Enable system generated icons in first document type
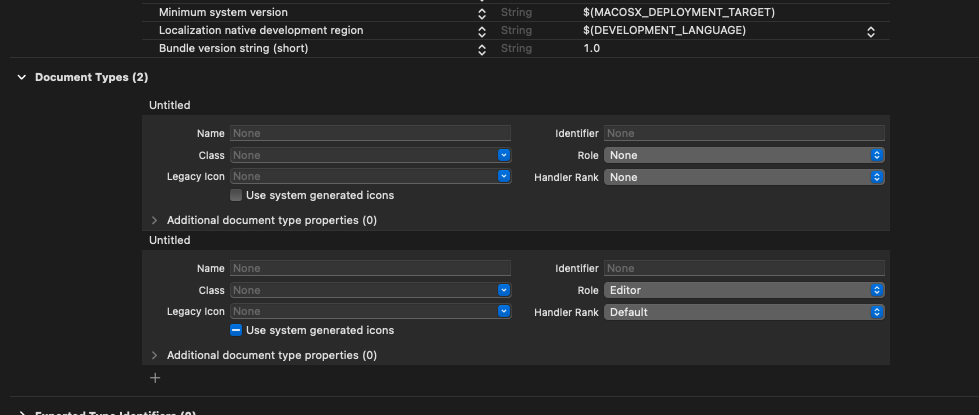The image size is (979, 415). [236, 195]
